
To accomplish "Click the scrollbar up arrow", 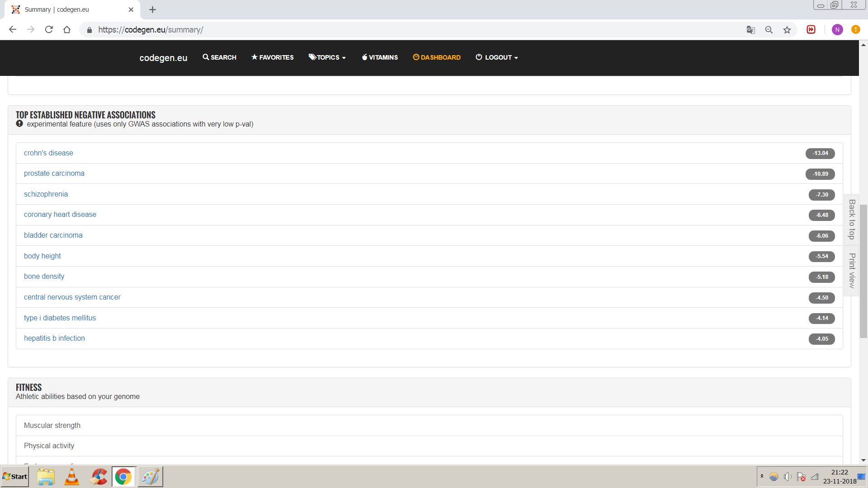I will click(863, 45).
